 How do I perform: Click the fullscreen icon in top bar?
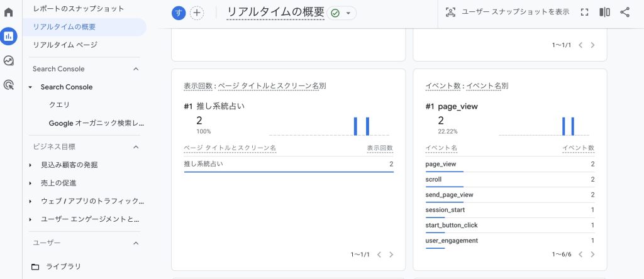(584, 12)
